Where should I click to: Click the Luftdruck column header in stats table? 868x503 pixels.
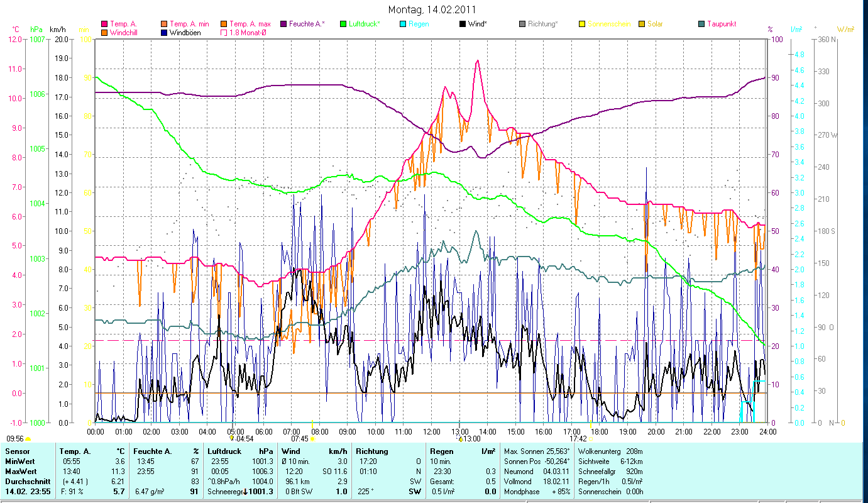coord(221,451)
